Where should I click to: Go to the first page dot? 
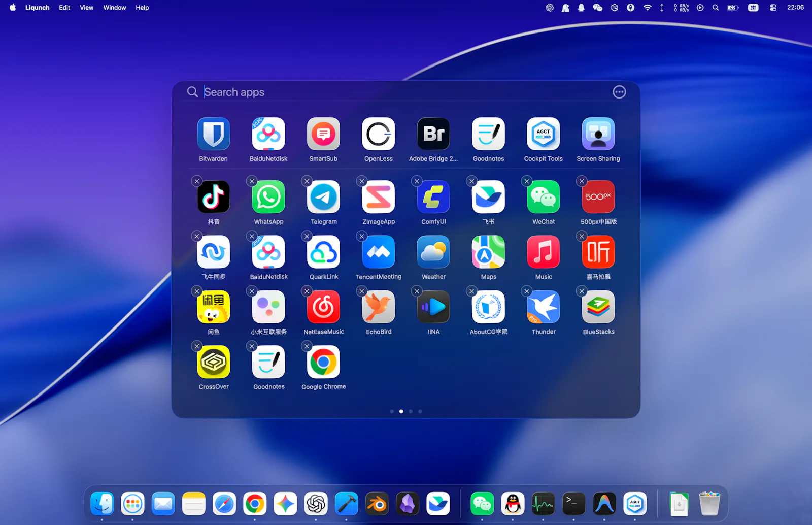pyautogui.click(x=392, y=411)
